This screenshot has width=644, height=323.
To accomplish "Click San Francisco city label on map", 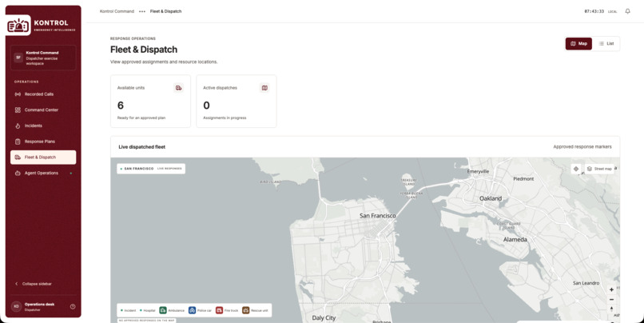I will pos(377,215).
